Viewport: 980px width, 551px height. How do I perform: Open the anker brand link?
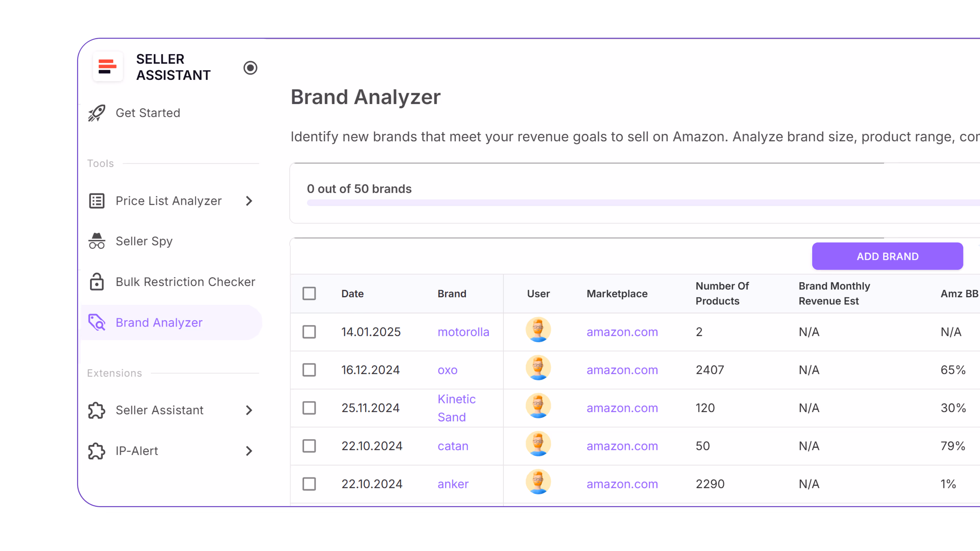click(x=453, y=484)
